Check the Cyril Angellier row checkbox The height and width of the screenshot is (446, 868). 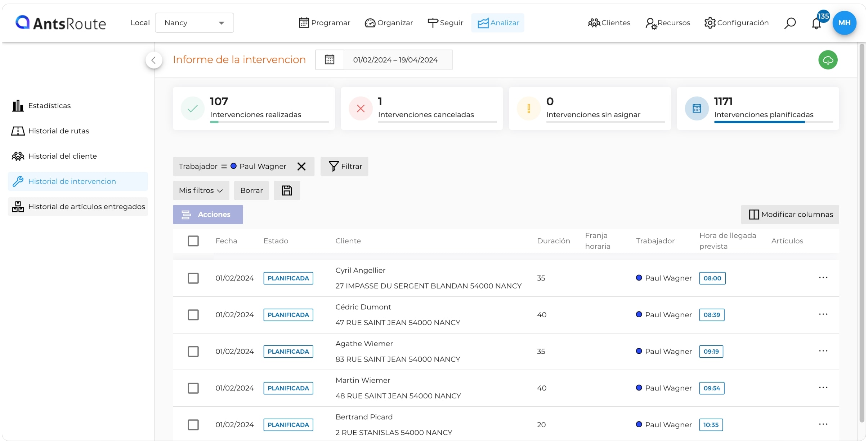193,278
